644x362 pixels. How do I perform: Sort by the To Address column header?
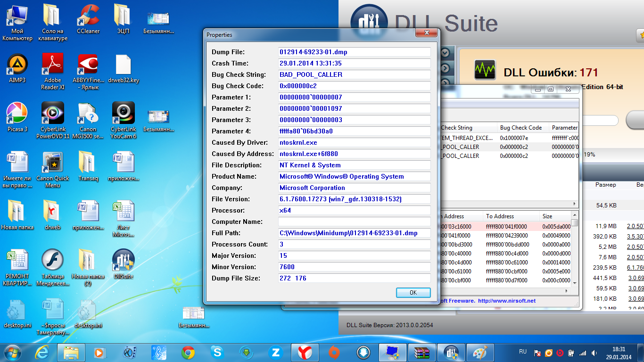coord(512,216)
